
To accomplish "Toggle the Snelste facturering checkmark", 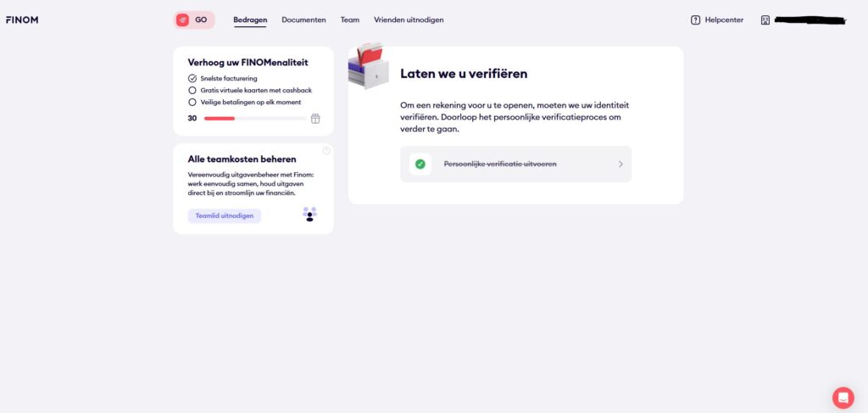I will (x=192, y=78).
